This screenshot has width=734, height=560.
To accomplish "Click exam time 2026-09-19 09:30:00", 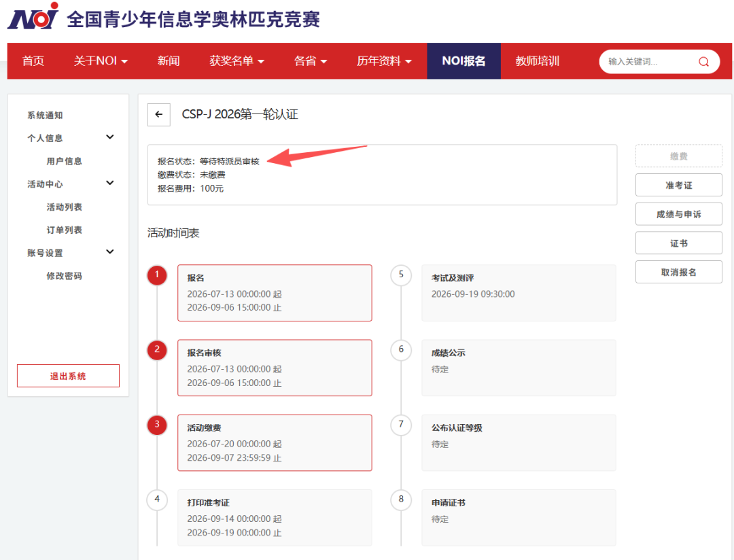I will click(473, 294).
